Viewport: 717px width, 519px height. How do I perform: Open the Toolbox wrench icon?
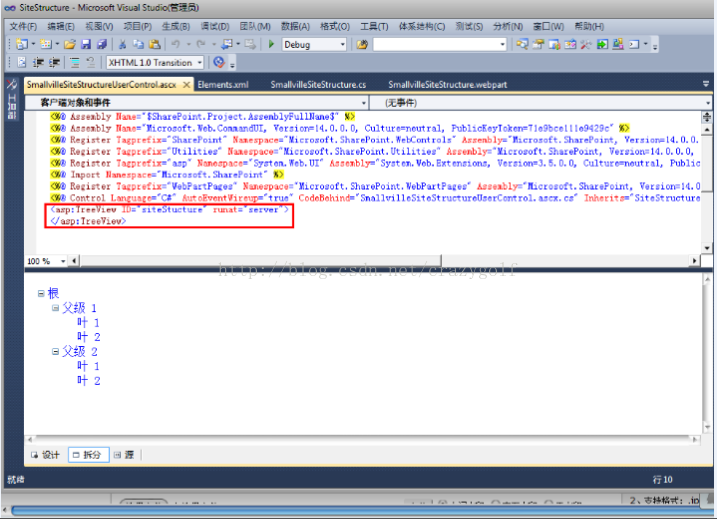click(x=586, y=44)
